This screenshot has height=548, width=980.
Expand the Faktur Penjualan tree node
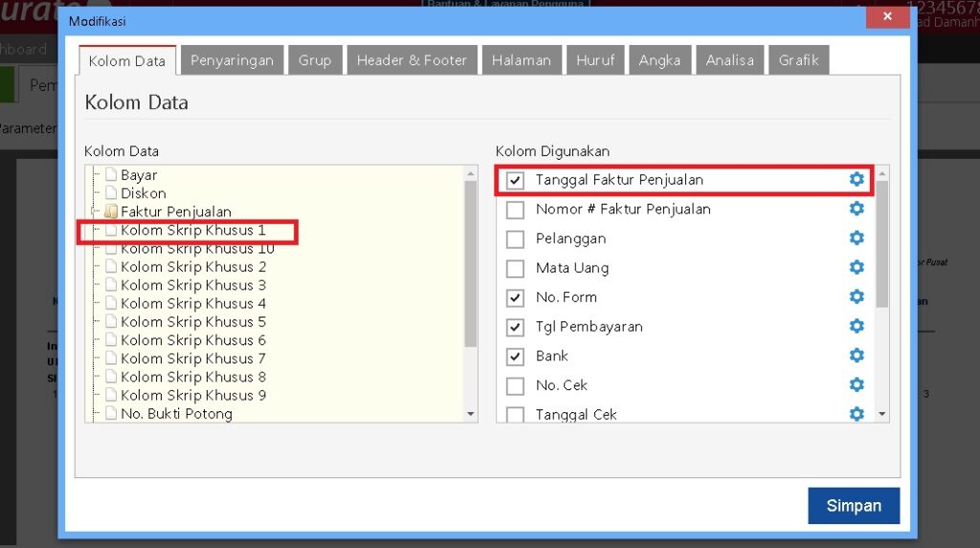95,211
